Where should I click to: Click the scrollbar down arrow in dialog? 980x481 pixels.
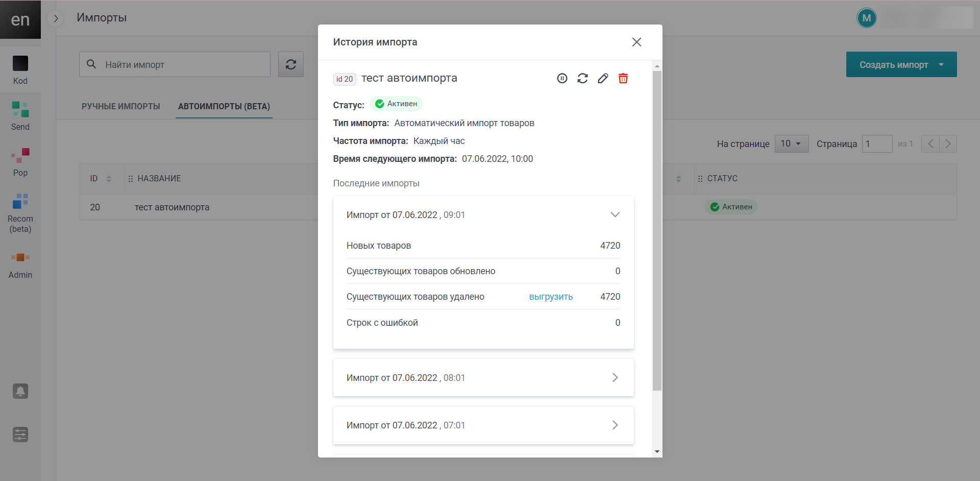click(x=657, y=451)
